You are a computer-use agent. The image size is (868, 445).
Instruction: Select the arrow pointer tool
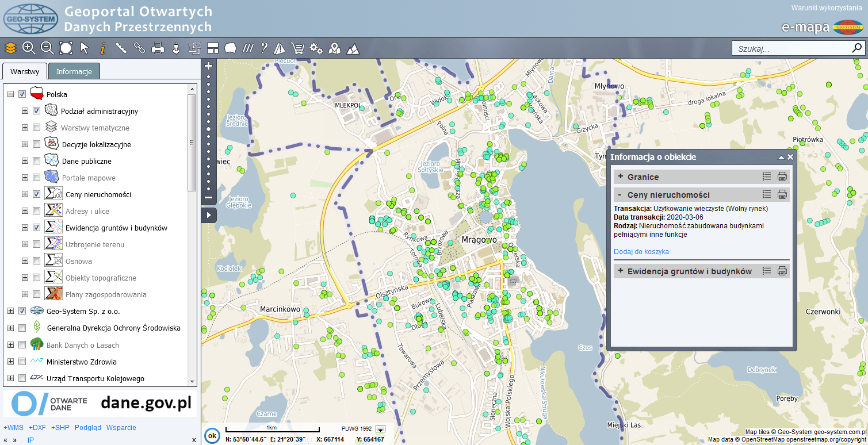pos(85,48)
